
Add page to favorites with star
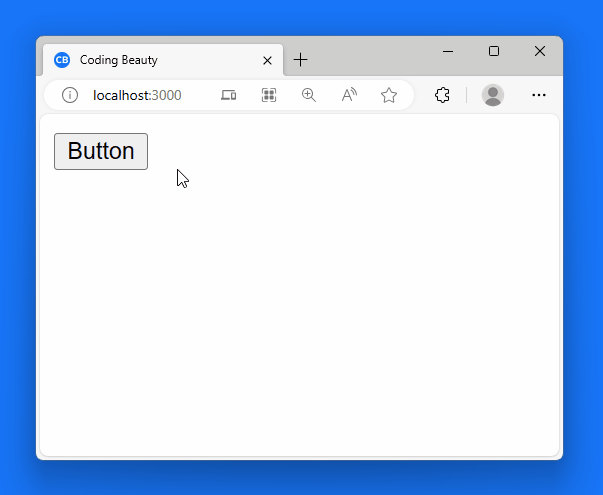pyautogui.click(x=389, y=95)
